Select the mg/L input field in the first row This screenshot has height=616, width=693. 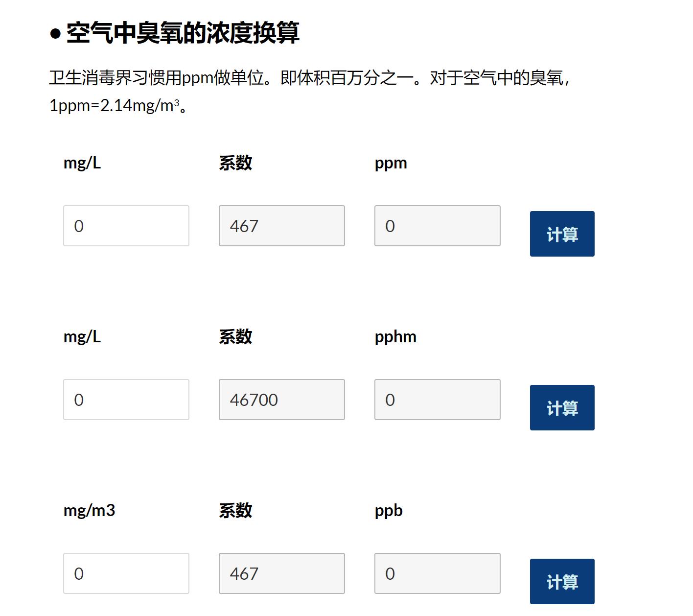[x=126, y=226]
